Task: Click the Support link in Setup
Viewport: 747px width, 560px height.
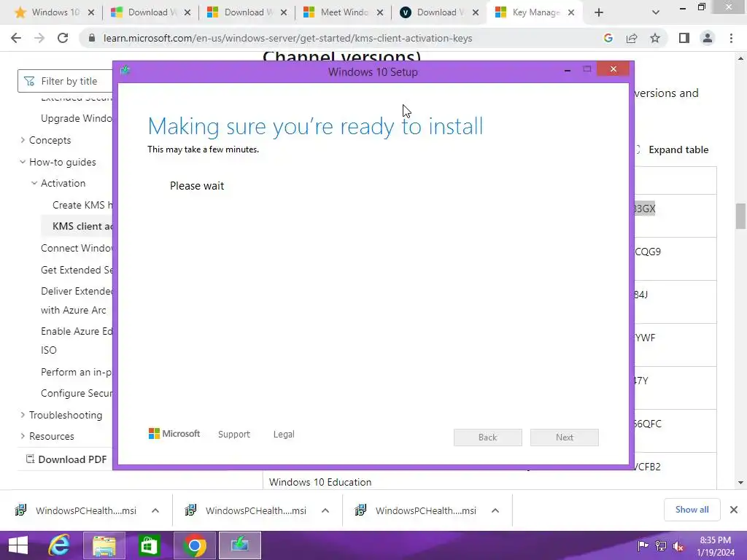Action: [x=234, y=435]
